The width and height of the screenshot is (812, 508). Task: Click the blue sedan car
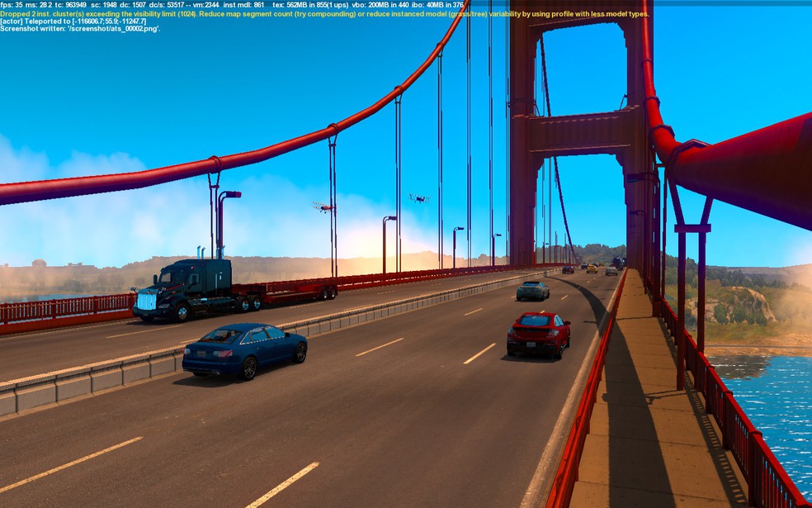pyautogui.click(x=244, y=350)
